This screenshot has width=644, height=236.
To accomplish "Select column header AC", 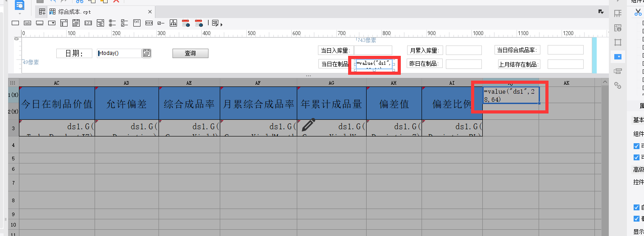I will tap(57, 83).
